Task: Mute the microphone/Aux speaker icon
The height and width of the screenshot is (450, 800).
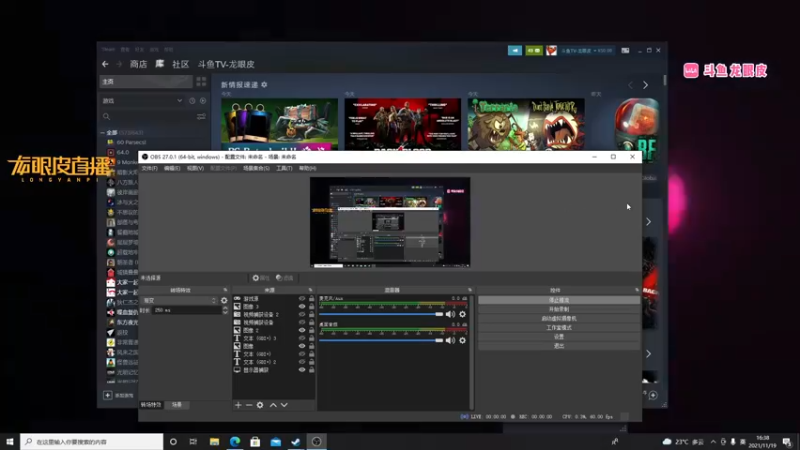Action: (450, 314)
